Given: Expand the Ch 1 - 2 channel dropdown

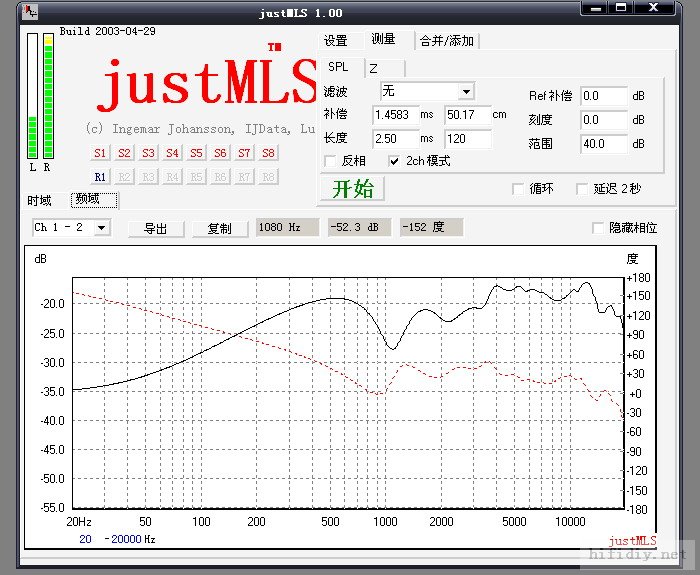Looking at the screenshot, I should pos(102,228).
